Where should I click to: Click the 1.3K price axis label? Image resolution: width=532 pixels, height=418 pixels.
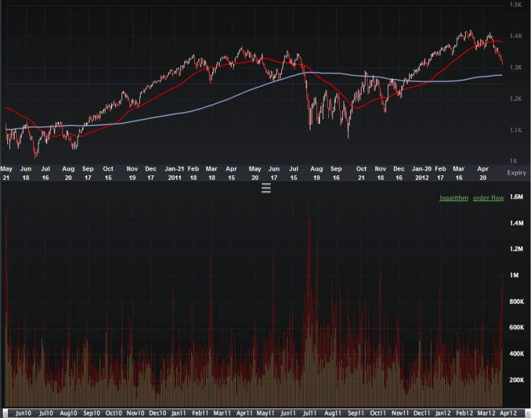click(x=515, y=68)
